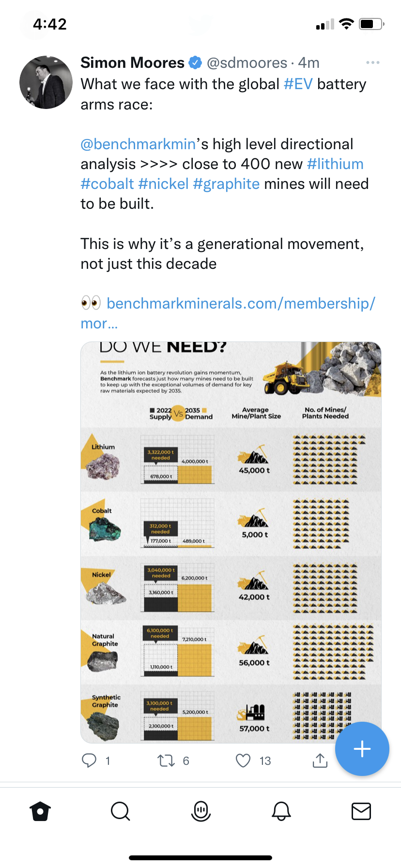This screenshot has width=401, height=868.
Task: Tap the reply speech bubble icon
Action: (x=89, y=760)
